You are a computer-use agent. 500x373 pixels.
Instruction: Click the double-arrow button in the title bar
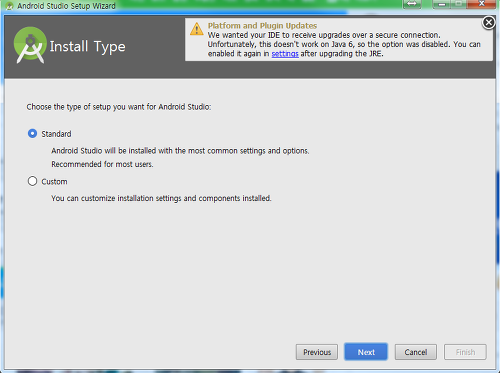pos(412,4)
